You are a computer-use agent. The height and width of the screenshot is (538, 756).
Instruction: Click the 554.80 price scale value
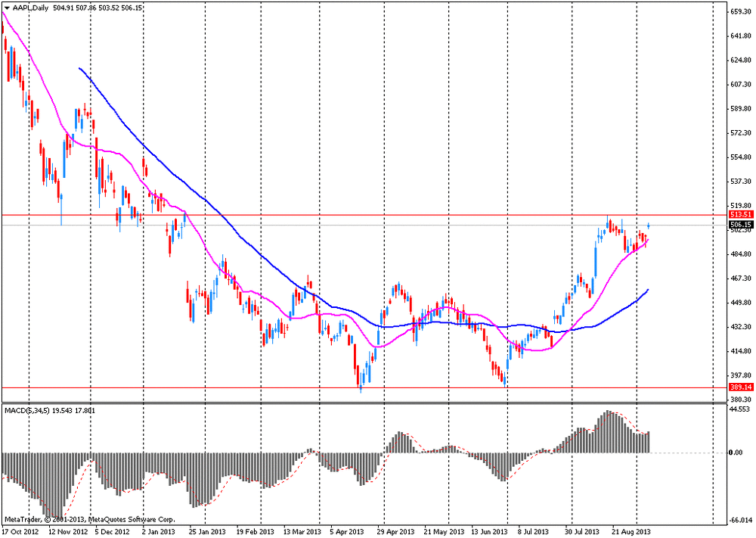coord(741,157)
